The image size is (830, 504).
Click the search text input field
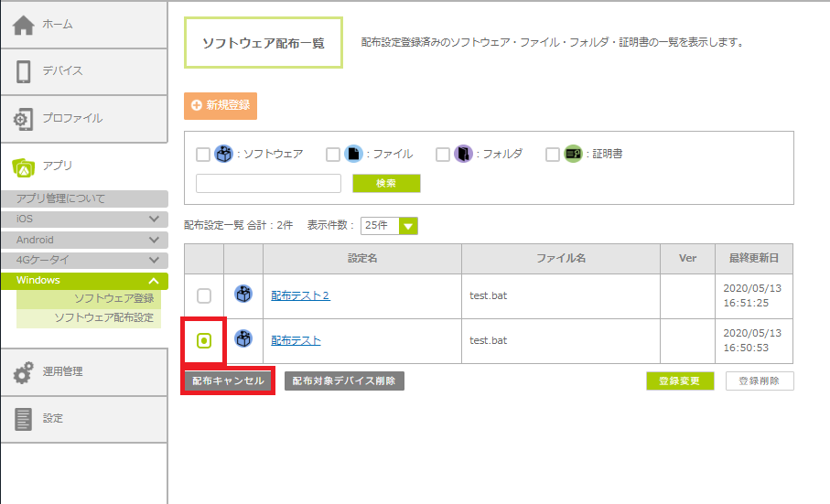pos(268,183)
